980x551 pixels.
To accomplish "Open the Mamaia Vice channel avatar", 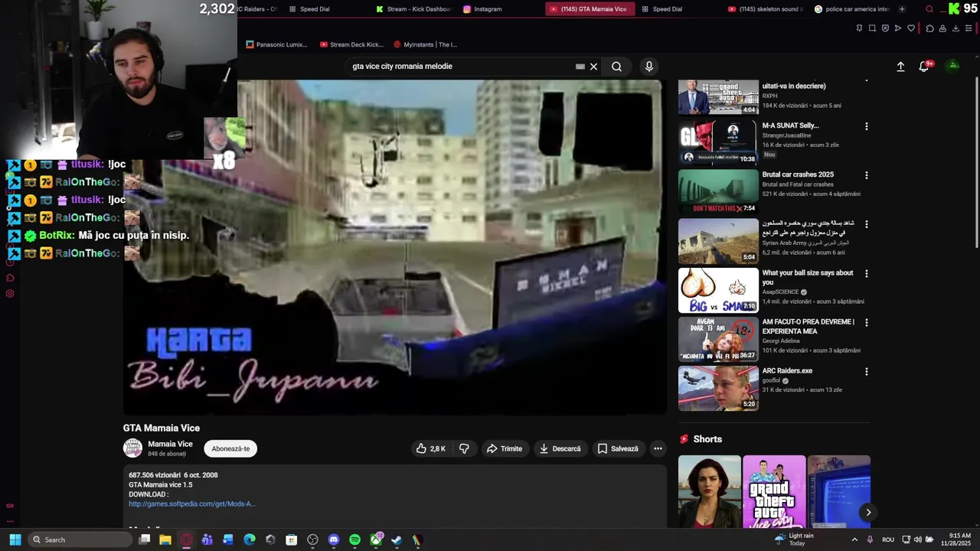I will coord(133,448).
